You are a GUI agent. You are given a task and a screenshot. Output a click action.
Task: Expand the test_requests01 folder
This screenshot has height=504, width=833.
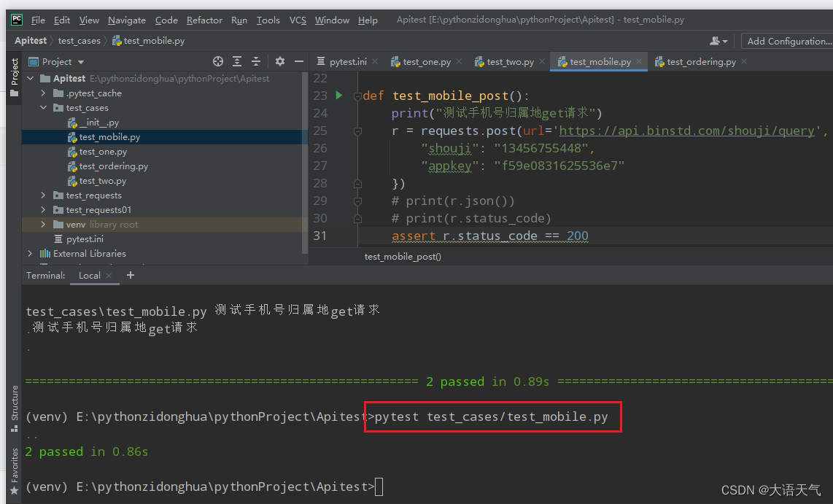pyautogui.click(x=44, y=210)
